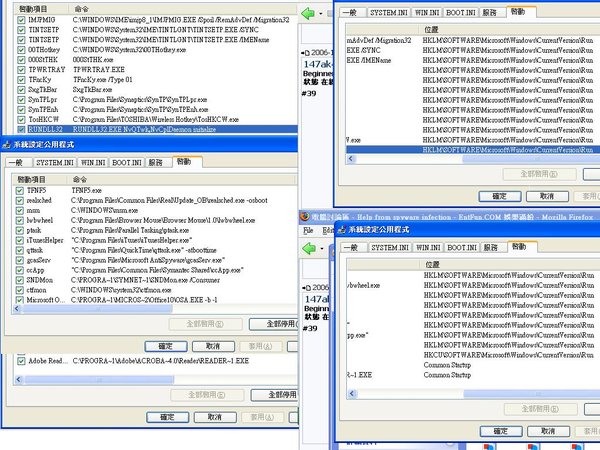Toggle the realsched startup checkbox
The width and height of the screenshot is (600, 450).
[20, 200]
